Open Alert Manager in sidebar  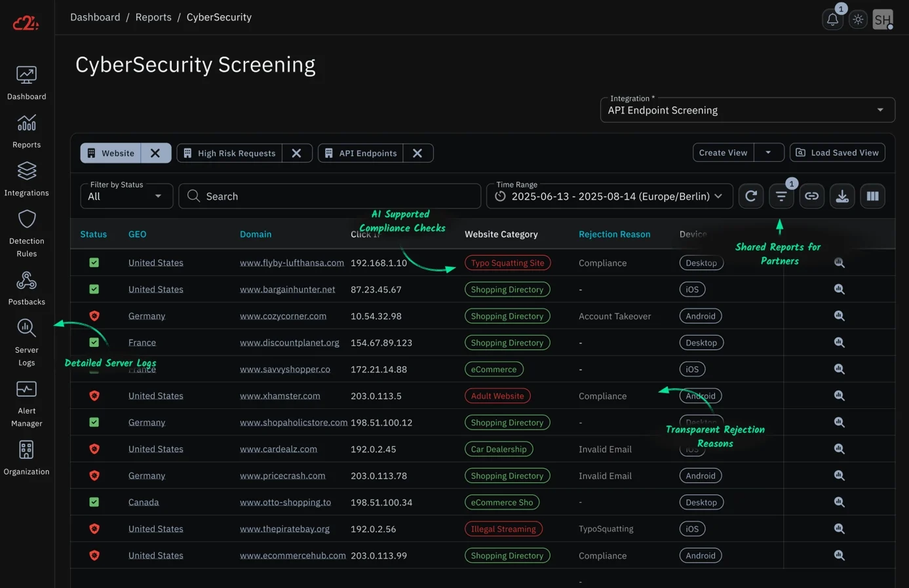[26, 404]
